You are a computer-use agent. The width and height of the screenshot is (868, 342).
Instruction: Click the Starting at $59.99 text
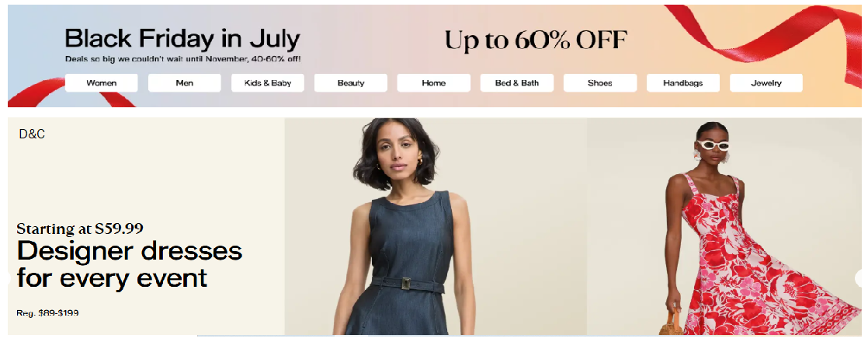coord(80,229)
